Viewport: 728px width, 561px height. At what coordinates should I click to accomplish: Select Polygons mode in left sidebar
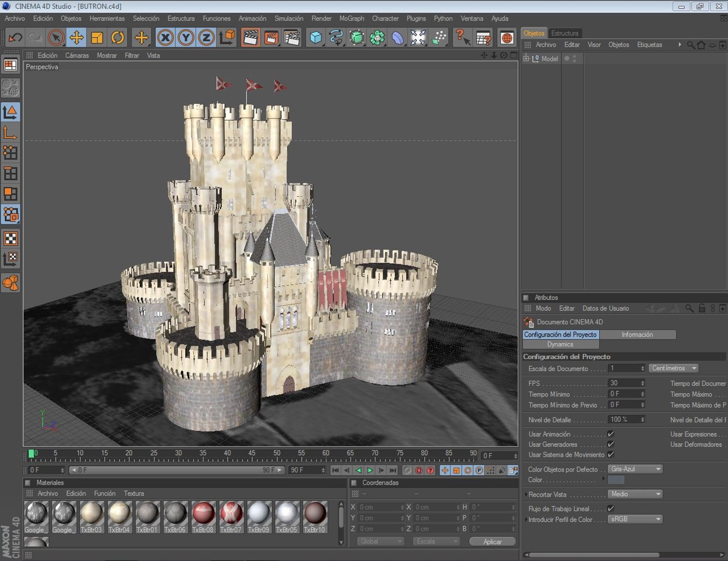pos(10,194)
